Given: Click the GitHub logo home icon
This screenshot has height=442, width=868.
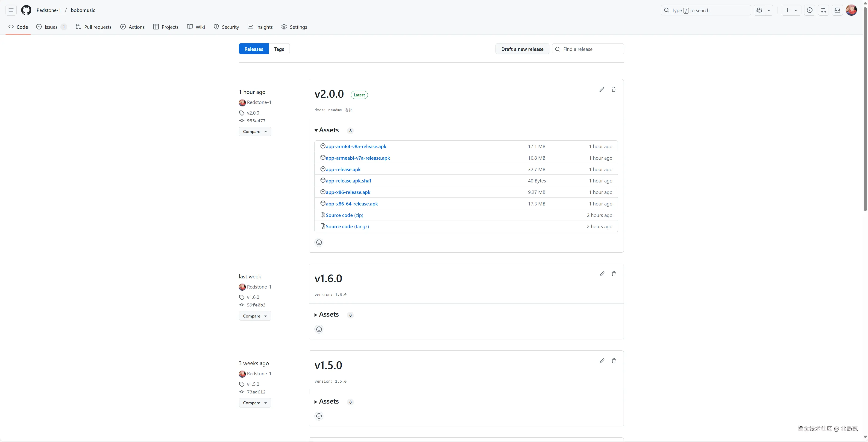Looking at the screenshot, I should pyautogui.click(x=26, y=10).
